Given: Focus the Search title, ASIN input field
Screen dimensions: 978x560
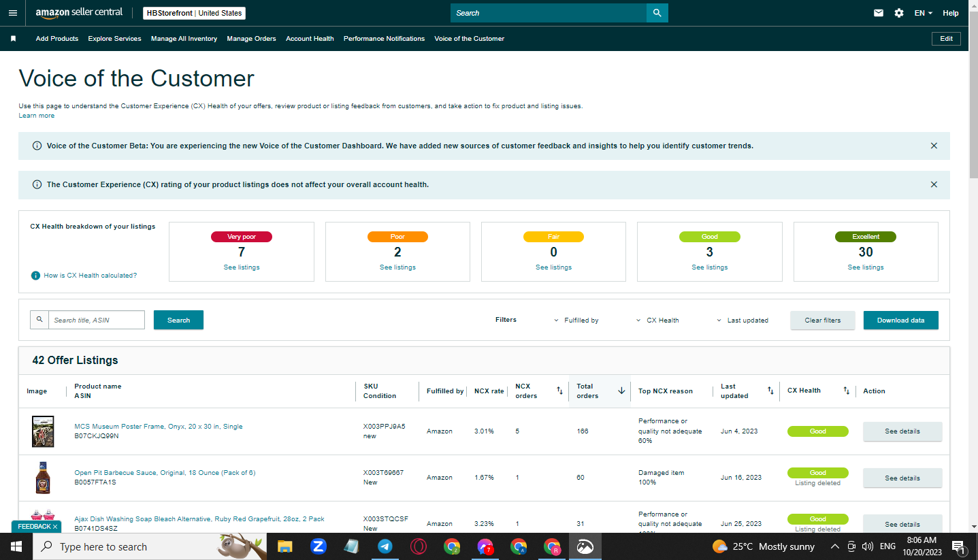Looking at the screenshot, I should (x=96, y=320).
